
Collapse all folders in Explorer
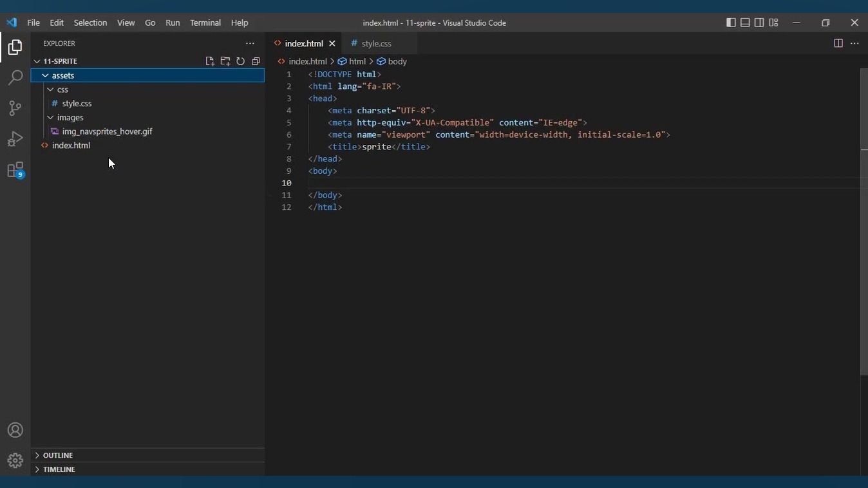[x=256, y=61]
